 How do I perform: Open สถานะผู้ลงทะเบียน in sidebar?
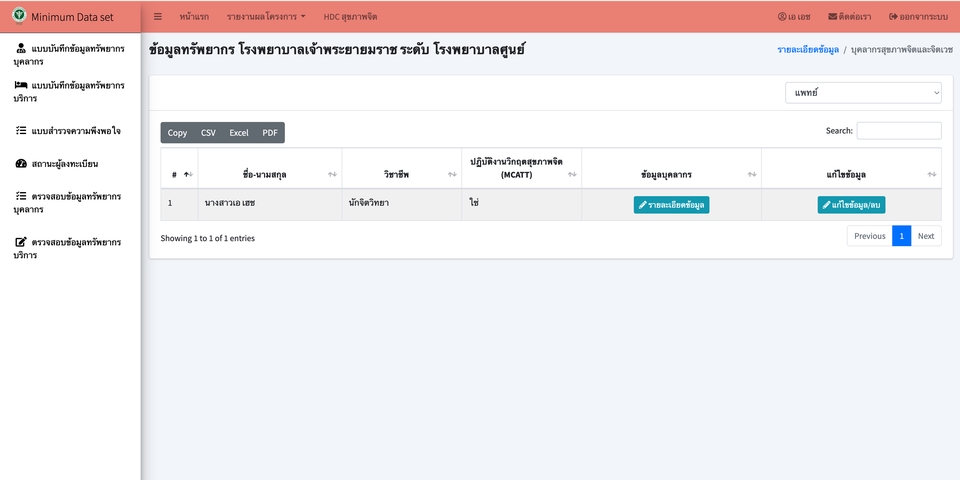57,163
